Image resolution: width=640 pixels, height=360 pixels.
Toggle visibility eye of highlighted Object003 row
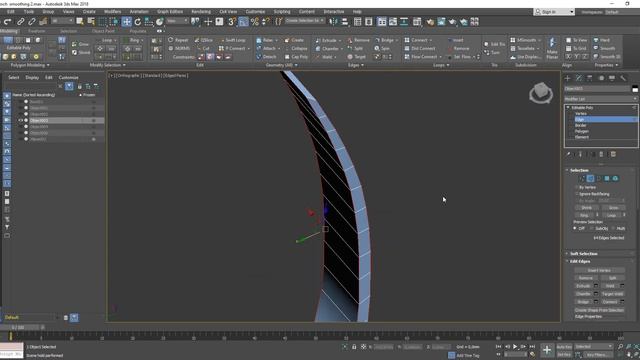tap(20, 120)
